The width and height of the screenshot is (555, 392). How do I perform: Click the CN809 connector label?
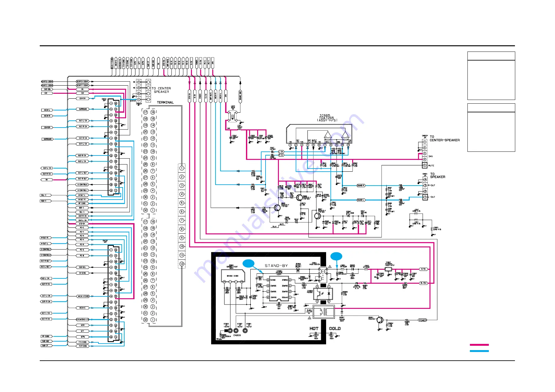[237, 335]
